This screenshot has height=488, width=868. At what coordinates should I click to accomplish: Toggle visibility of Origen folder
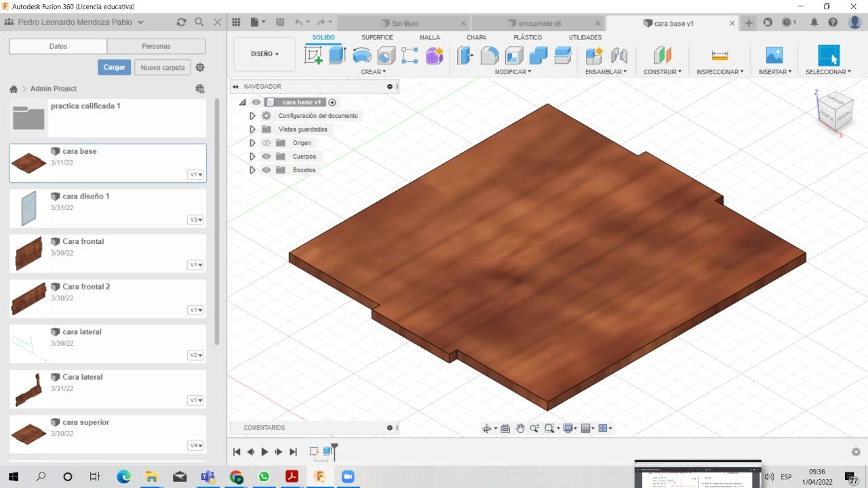[267, 143]
